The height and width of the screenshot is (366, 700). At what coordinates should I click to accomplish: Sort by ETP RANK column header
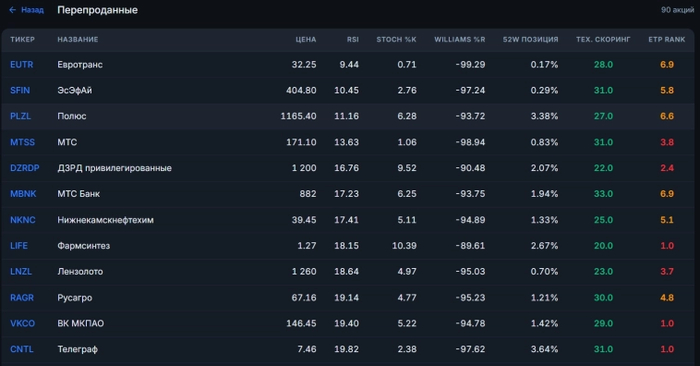667,39
